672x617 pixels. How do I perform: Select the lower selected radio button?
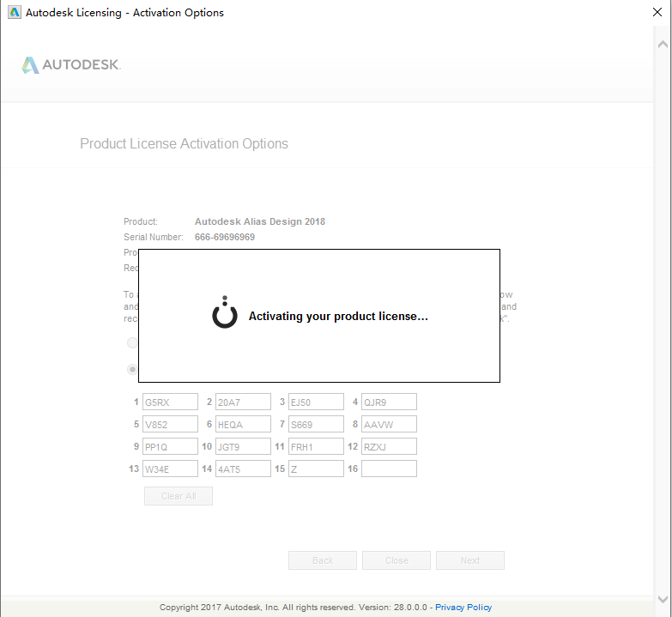[x=132, y=369]
